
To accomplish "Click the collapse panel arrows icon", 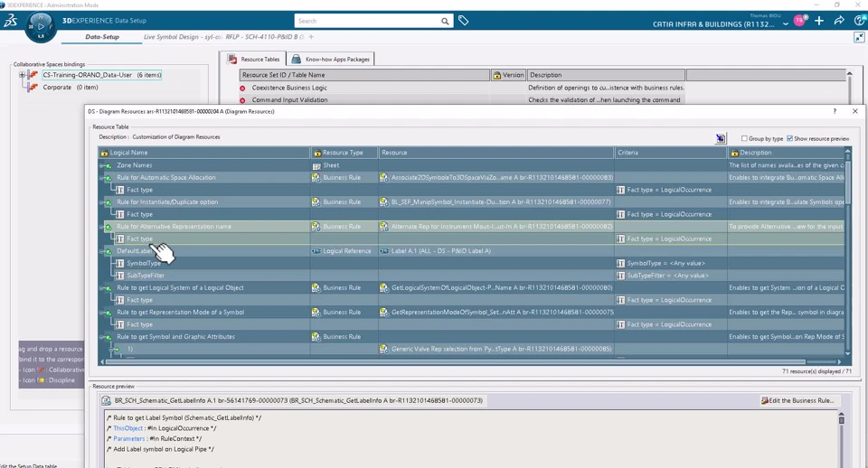I will [x=859, y=37].
